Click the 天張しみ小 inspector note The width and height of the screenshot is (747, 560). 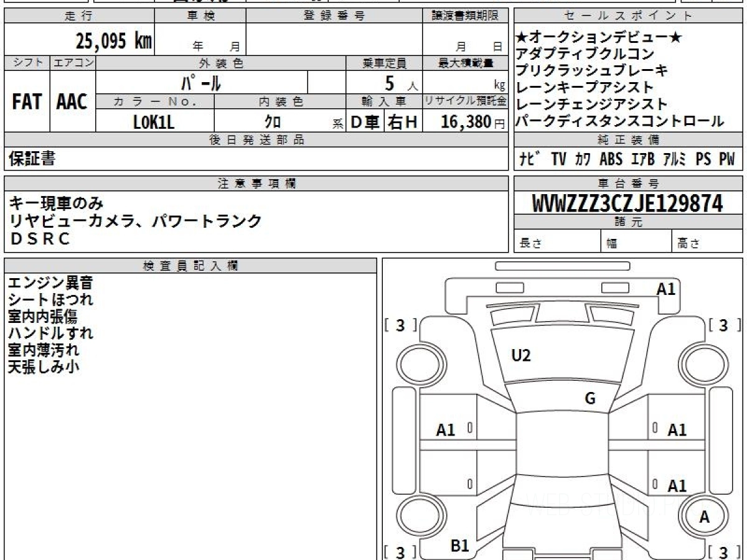(43, 367)
